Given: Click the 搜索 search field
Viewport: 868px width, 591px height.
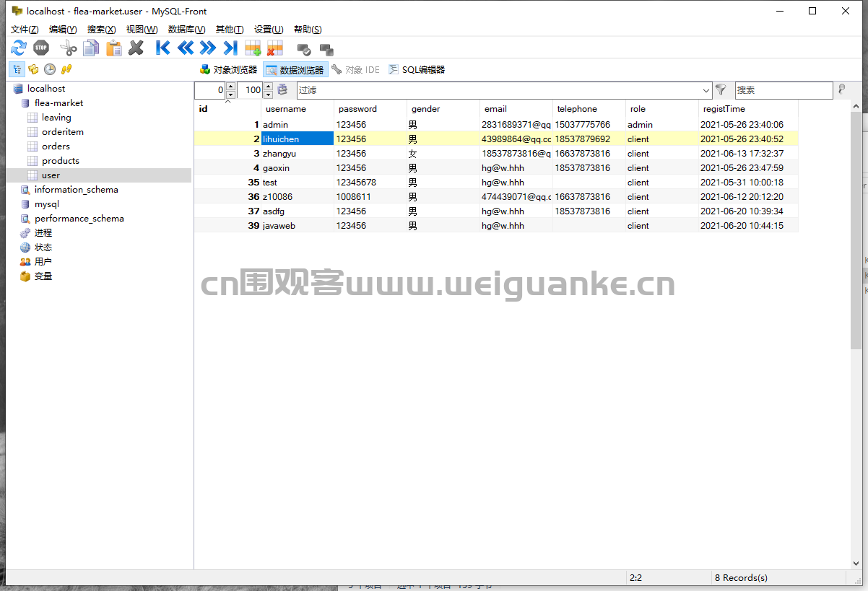Looking at the screenshot, I should [784, 90].
